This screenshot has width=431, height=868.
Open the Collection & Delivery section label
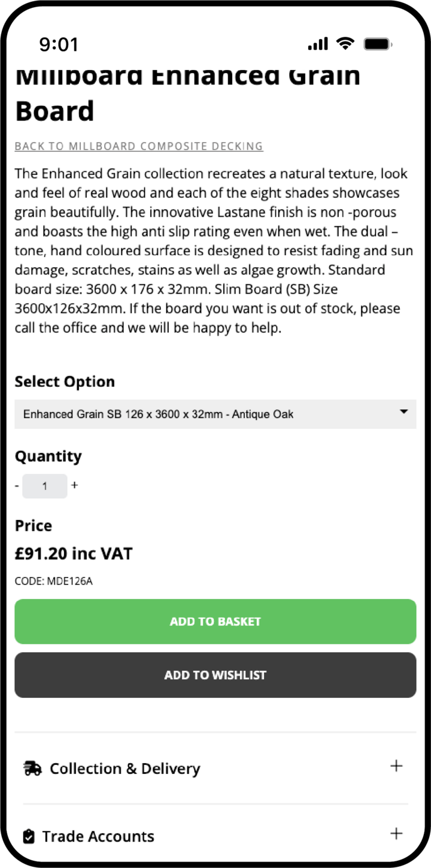point(125,769)
